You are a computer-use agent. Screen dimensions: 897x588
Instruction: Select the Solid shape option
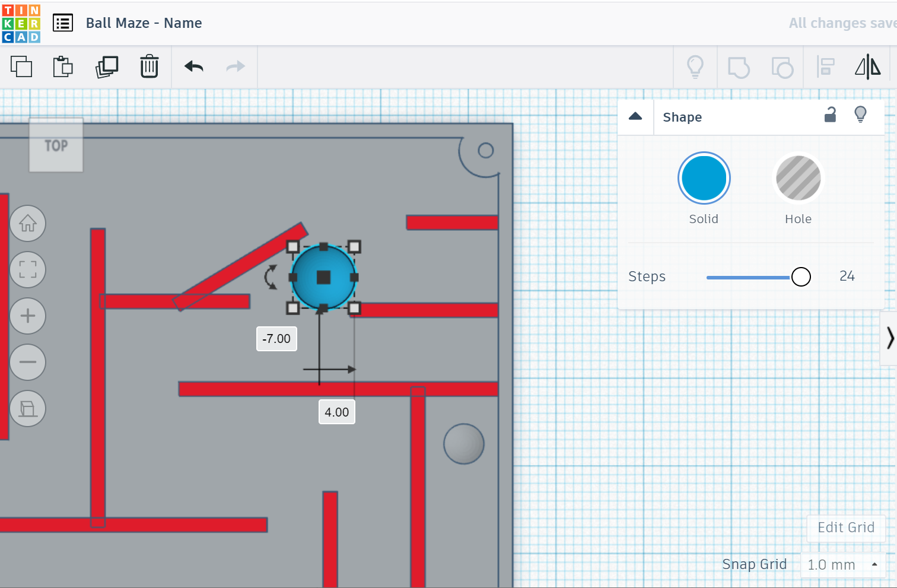(704, 178)
